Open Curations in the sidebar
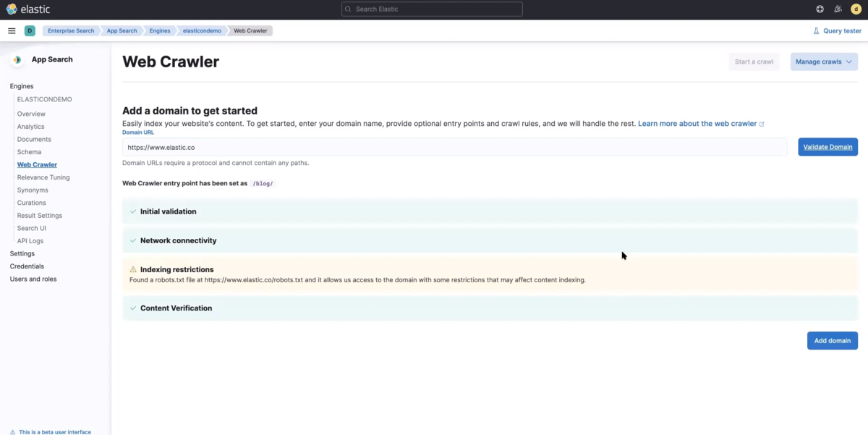The image size is (868, 435). coord(31,203)
